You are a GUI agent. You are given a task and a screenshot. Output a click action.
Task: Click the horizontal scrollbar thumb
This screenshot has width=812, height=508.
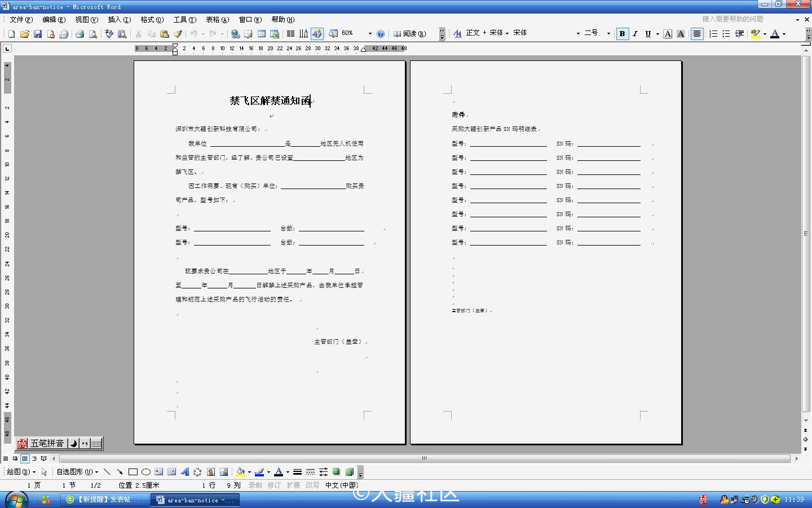point(424,458)
